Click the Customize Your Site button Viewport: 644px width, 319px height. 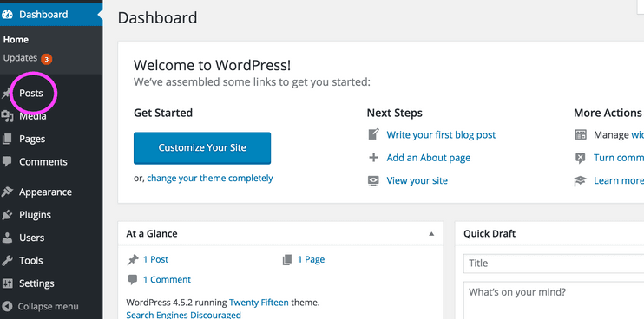[x=202, y=148]
